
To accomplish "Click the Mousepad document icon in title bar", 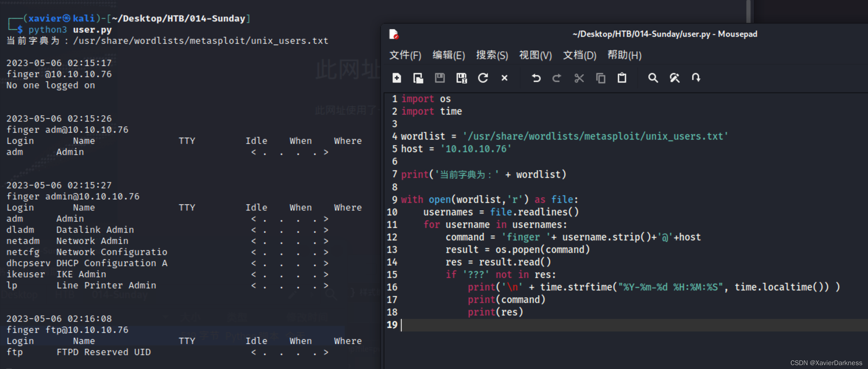I will [x=394, y=34].
